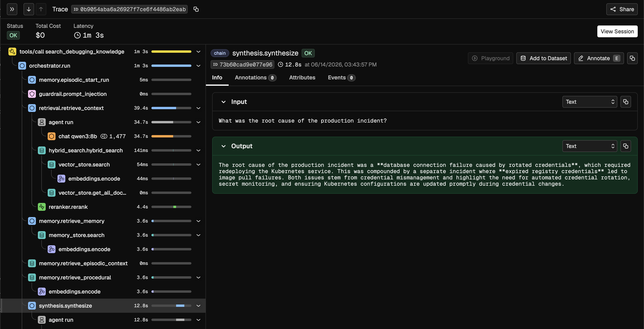This screenshot has height=329, width=644.
Task: Collapse the Output section
Action: pos(224,146)
